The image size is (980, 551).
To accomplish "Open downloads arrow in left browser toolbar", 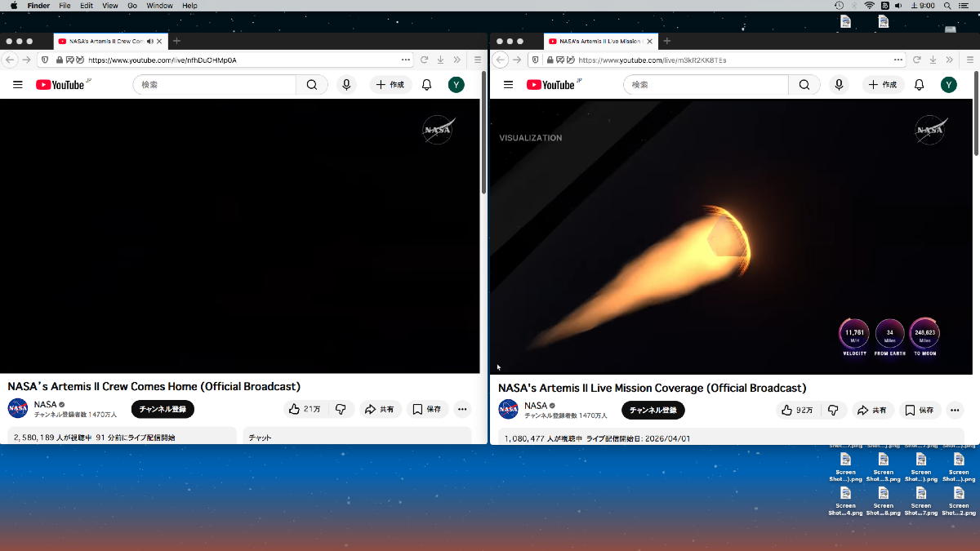I will 441,60.
